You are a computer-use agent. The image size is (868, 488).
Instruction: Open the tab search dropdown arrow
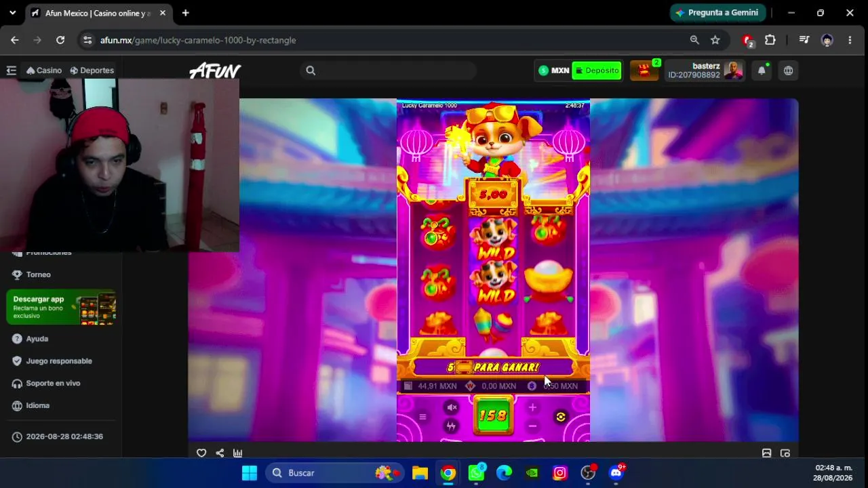[x=12, y=13]
